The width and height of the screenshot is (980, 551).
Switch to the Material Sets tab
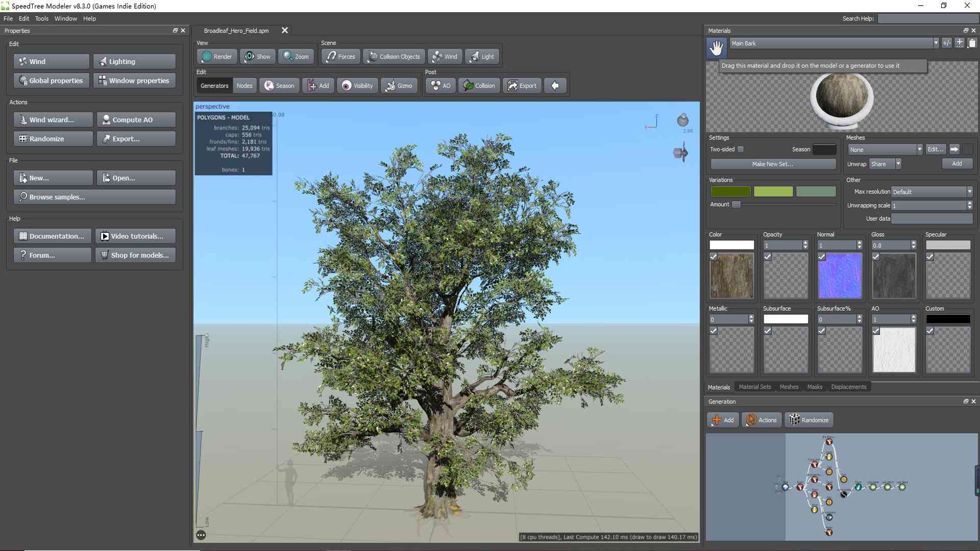coord(754,386)
